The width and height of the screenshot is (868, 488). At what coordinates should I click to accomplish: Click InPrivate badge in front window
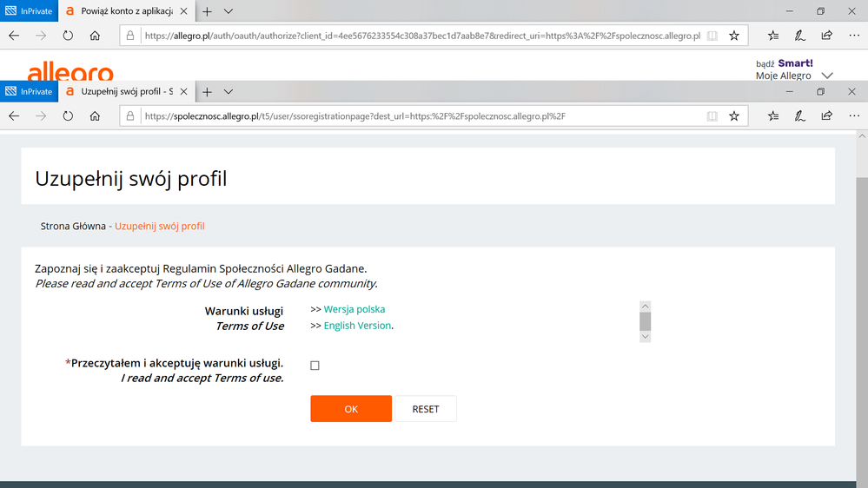[29, 91]
